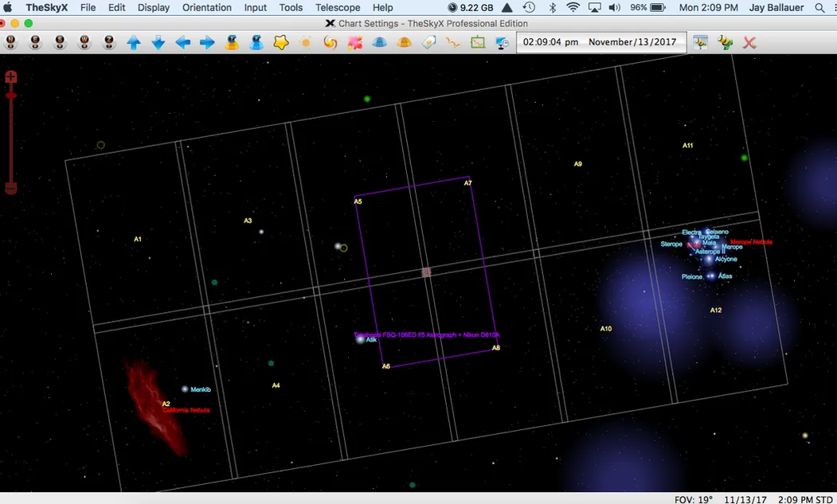The image size is (837, 504).
Task: Click the Look South (S) button
Action: tap(60, 42)
